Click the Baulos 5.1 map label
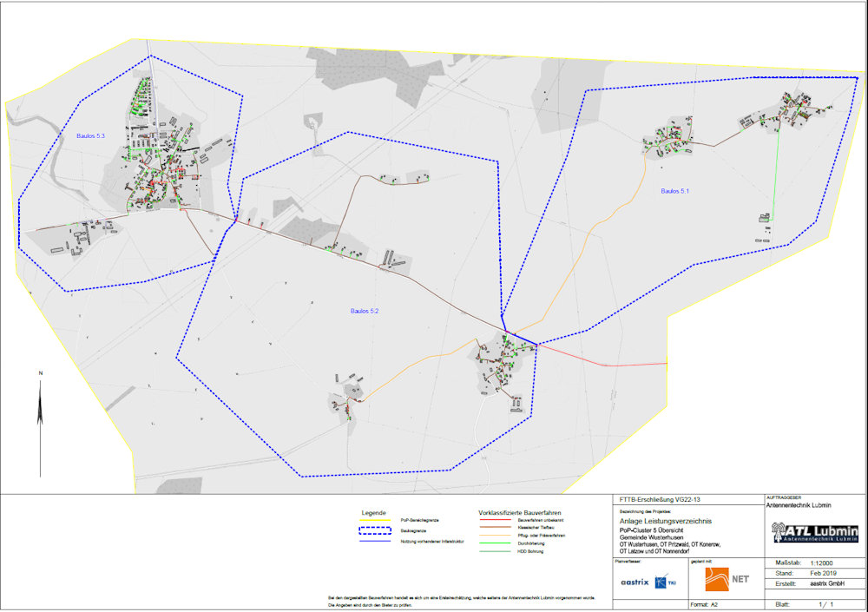The image size is (868, 612). point(674,191)
